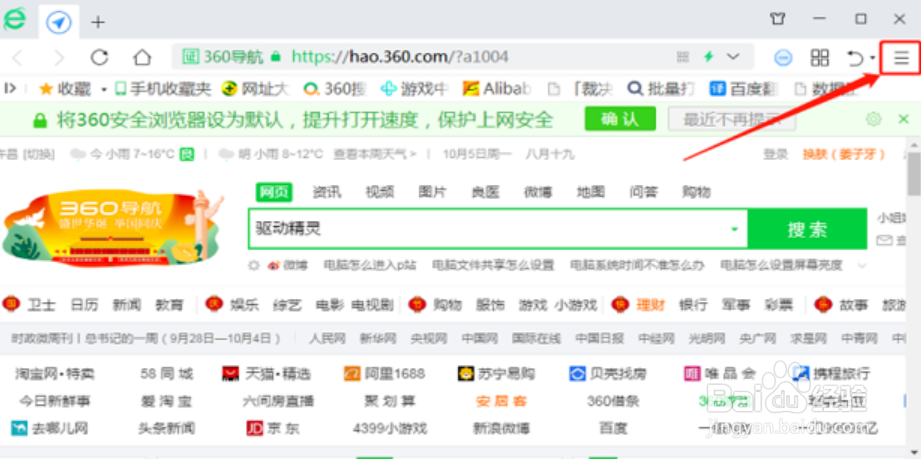This screenshot has width=921, height=459.
Task: Open the 网址大 bookmark
Action: tap(255, 89)
